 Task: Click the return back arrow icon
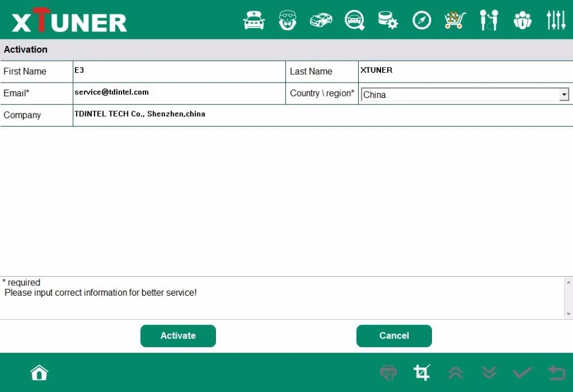[556, 373]
